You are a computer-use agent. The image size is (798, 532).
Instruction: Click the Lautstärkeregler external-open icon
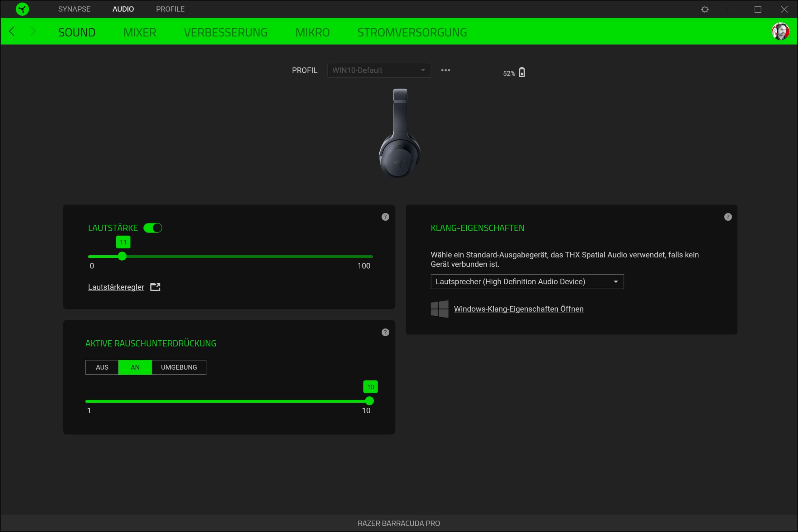[x=156, y=287]
